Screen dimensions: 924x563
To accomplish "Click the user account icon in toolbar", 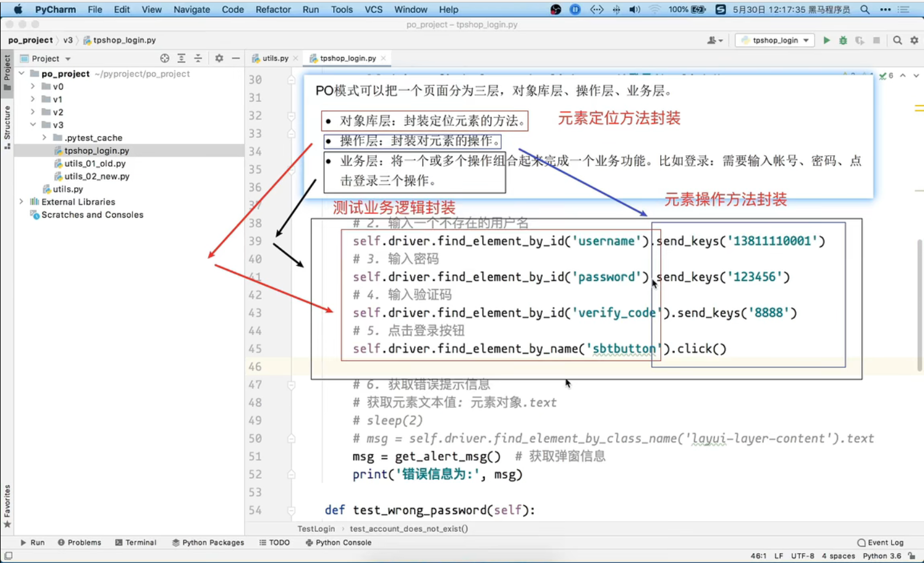I will click(714, 40).
